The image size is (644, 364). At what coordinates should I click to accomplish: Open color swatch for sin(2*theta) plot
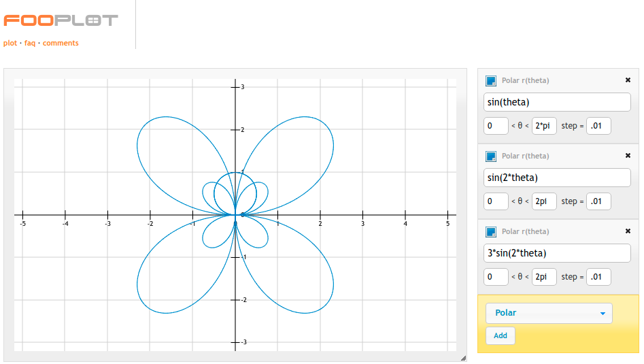pos(490,156)
